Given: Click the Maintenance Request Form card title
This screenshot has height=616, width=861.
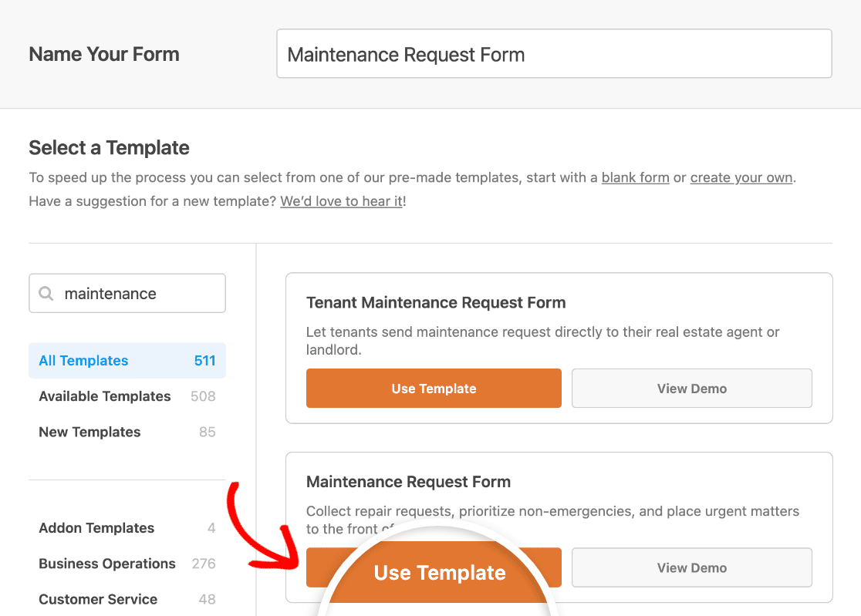Looking at the screenshot, I should coord(409,482).
